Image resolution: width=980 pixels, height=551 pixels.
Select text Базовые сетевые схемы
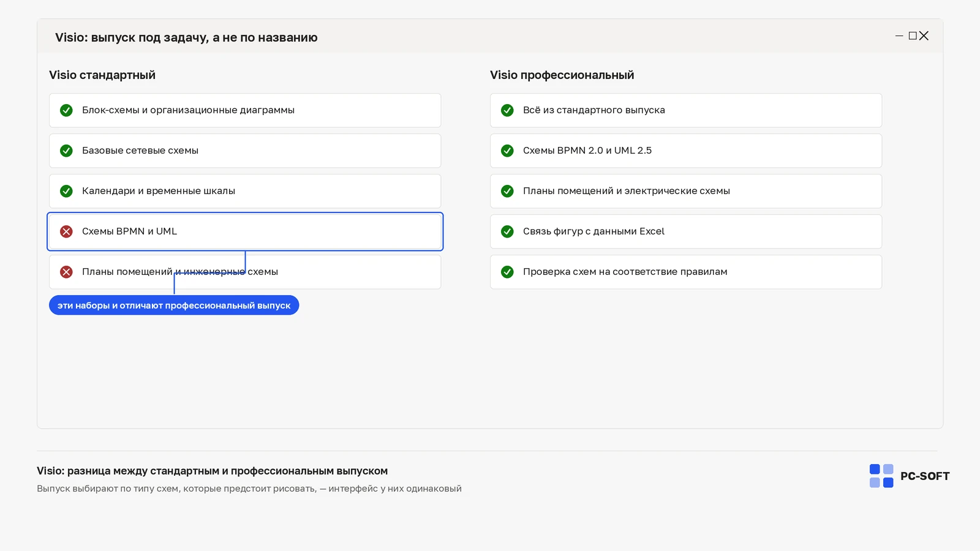140,151
